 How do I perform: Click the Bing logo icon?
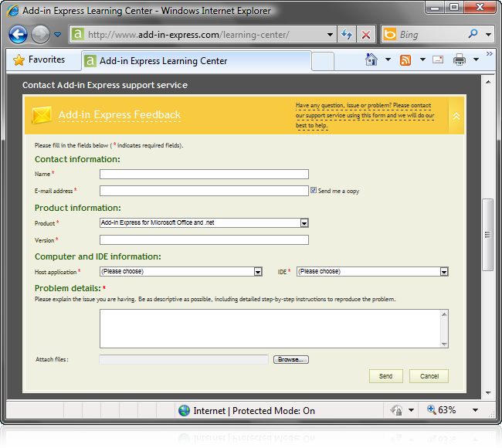click(389, 34)
